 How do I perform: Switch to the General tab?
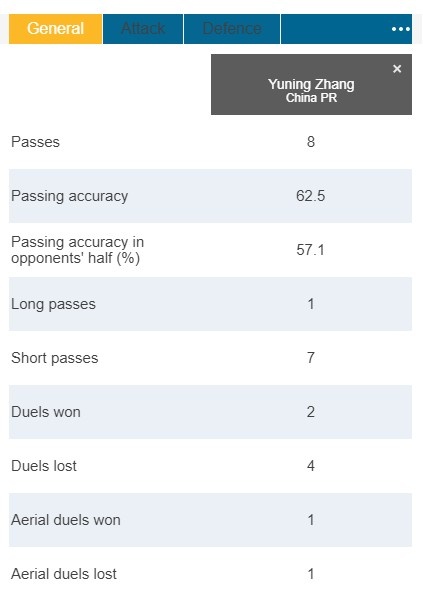pyautogui.click(x=55, y=29)
